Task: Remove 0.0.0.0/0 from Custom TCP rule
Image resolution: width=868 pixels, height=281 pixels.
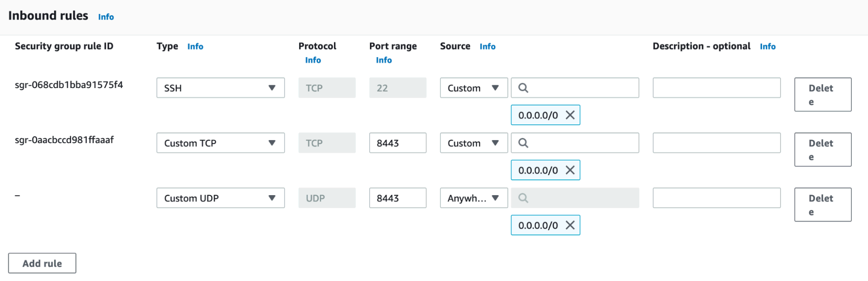Action: (570, 170)
